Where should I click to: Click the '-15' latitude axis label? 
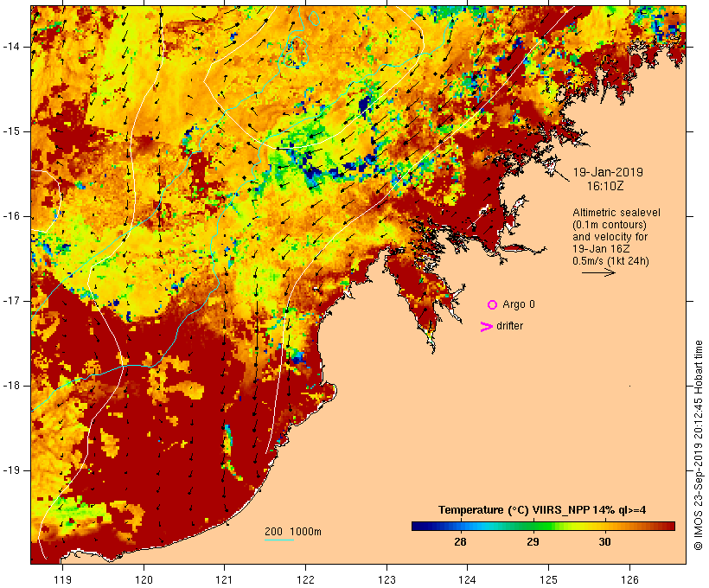11,131
